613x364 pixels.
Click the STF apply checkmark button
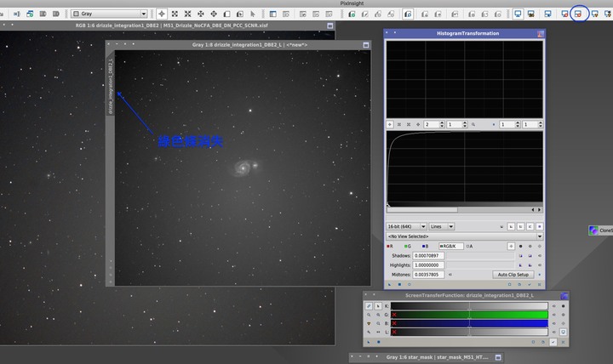[x=553, y=342]
